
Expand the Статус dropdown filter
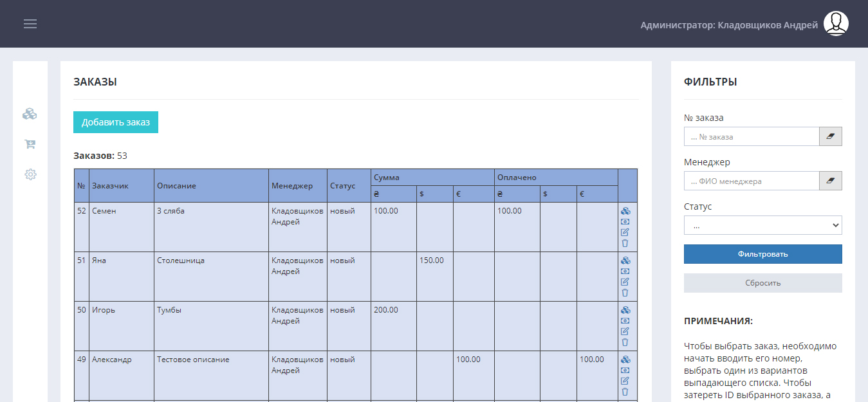(x=762, y=225)
